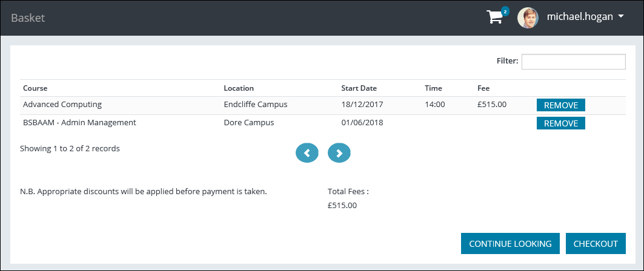
Task: Sort table by Course column header
Action: 35,88
